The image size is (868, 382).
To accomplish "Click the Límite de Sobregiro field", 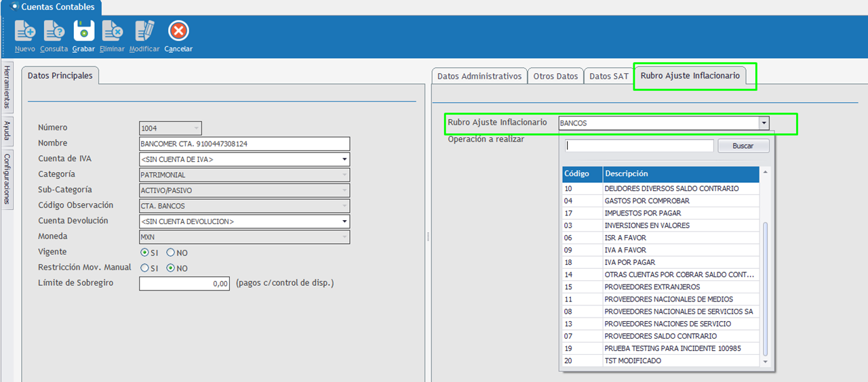I will click(184, 284).
